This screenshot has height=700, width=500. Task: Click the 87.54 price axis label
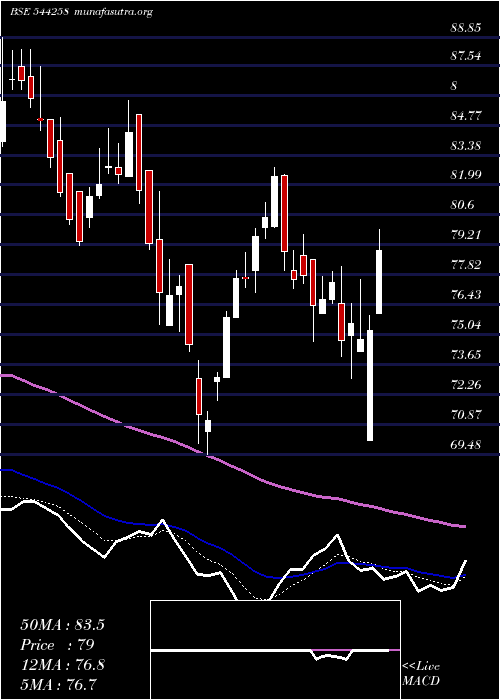(466, 56)
